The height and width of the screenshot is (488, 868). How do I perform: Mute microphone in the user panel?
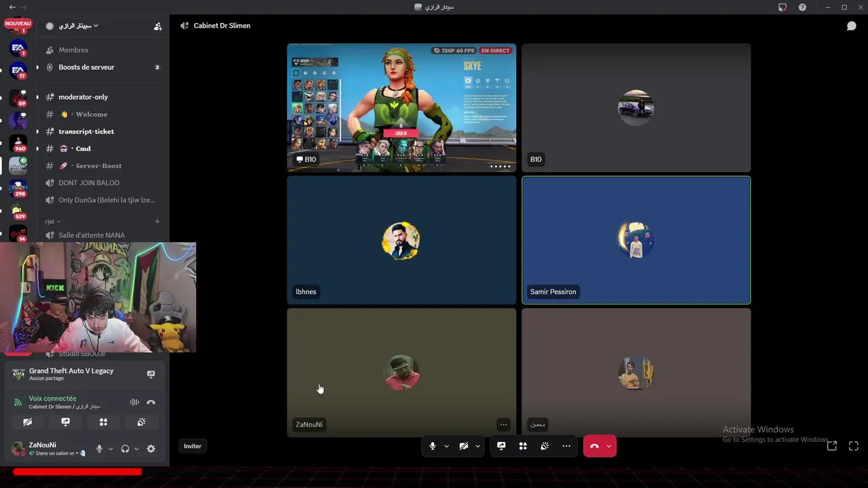coord(99,449)
